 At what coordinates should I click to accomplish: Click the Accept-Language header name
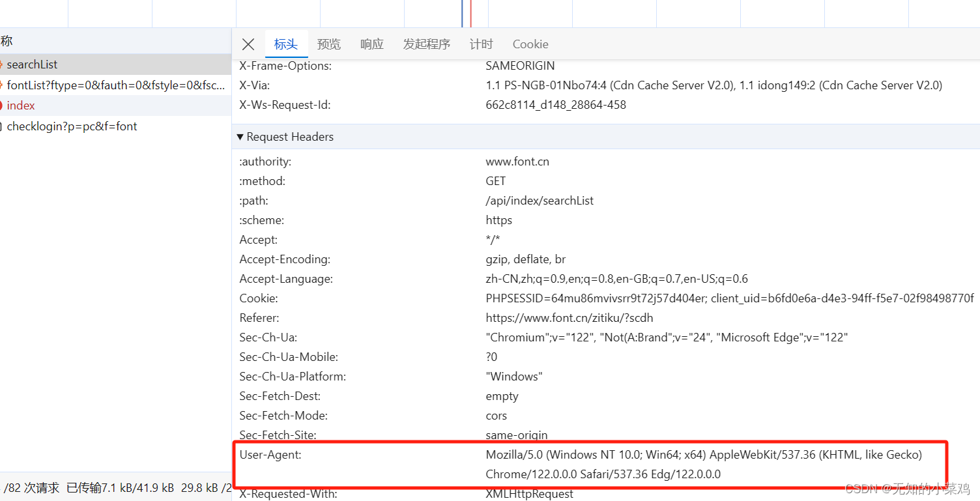(286, 279)
